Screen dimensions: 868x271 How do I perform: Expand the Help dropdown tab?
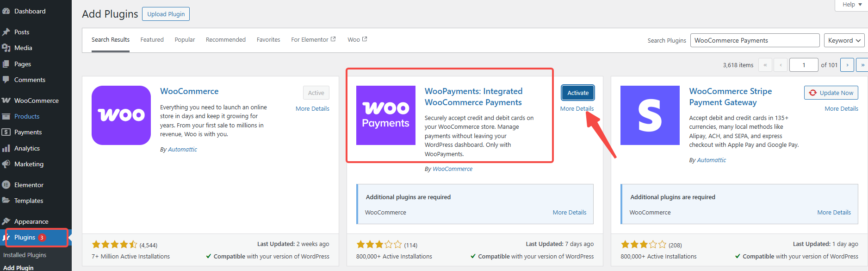(851, 5)
